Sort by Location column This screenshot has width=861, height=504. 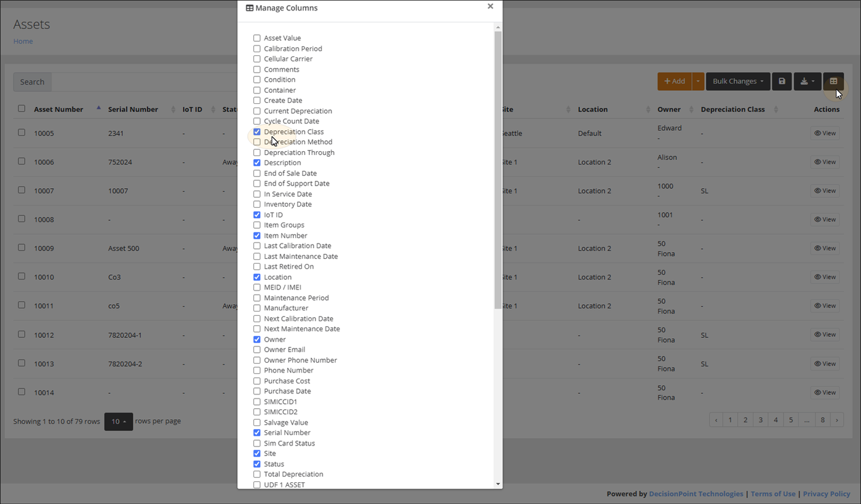pyautogui.click(x=593, y=109)
